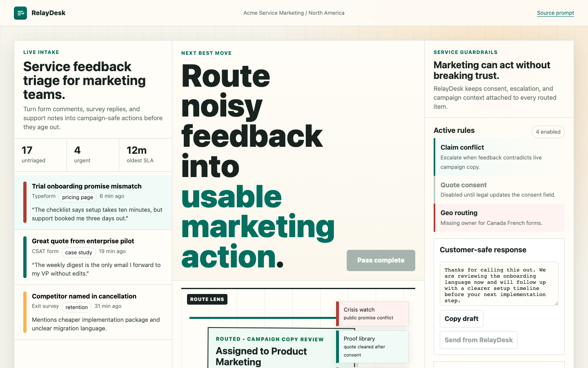Click the 4 urgent stat

click(x=93, y=155)
